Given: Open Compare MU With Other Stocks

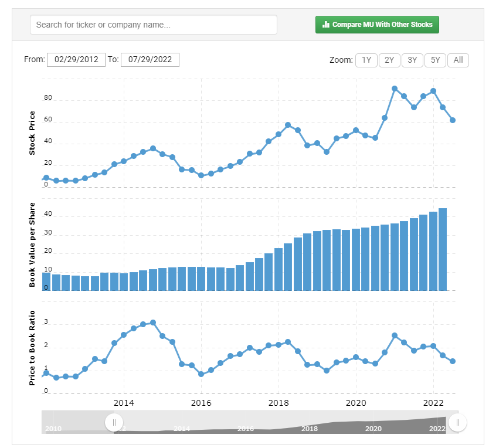Looking at the screenshot, I should tap(377, 25).
